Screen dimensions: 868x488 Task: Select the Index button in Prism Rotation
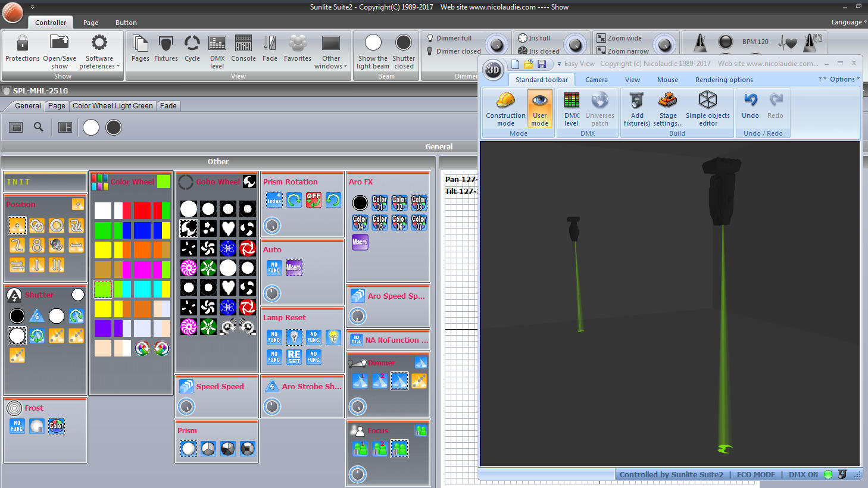coord(274,200)
